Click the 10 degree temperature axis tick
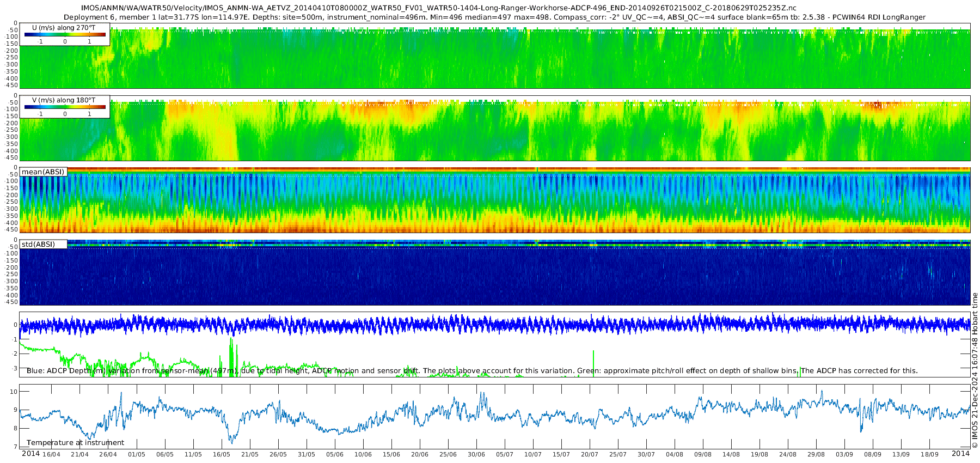 (14, 392)
